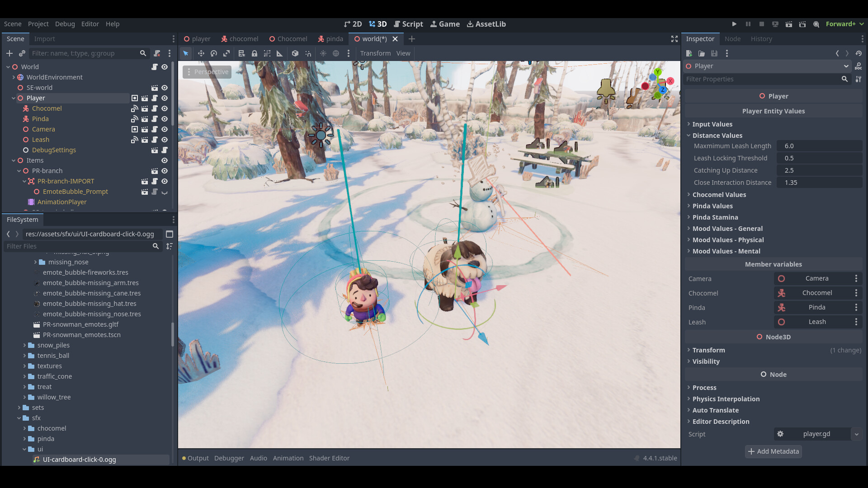Screen dimensions: 868x488
Task: Set Maxmimum Leash Length value field
Action: click(819, 145)
